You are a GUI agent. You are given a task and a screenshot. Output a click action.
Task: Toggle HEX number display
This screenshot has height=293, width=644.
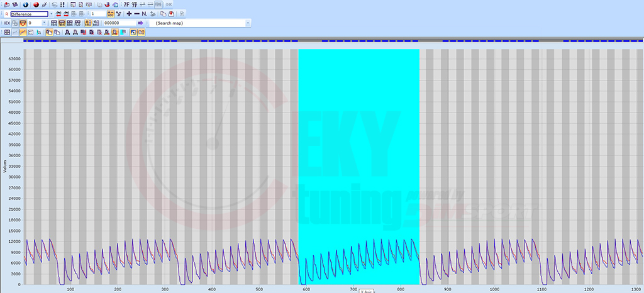7,23
